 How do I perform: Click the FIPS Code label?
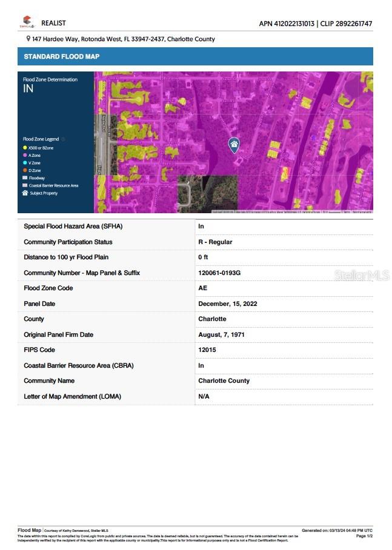tap(39, 350)
